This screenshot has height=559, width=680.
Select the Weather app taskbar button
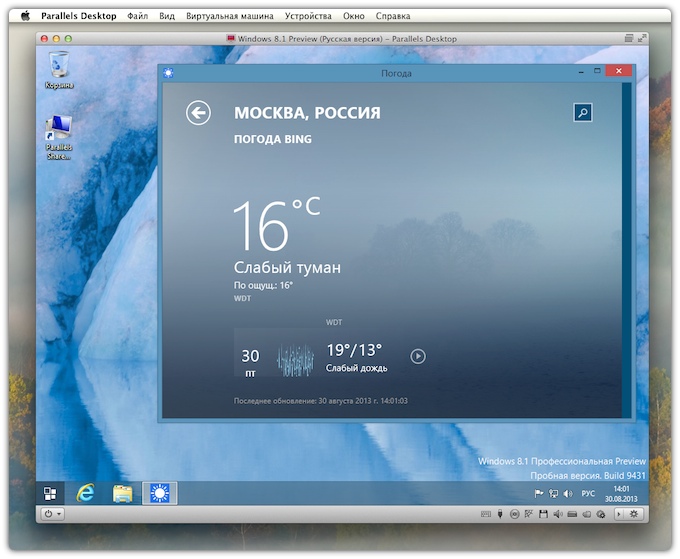point(160,494)
